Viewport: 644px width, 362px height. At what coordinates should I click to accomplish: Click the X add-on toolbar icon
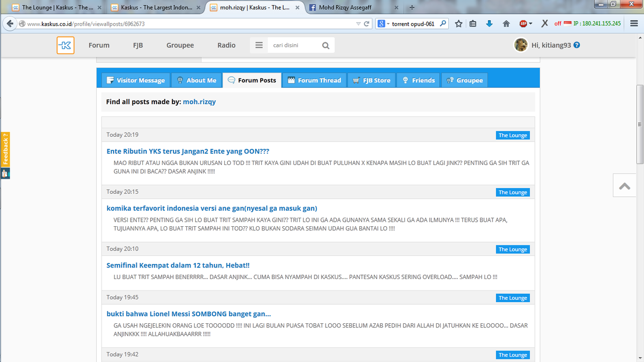[544, 24]
